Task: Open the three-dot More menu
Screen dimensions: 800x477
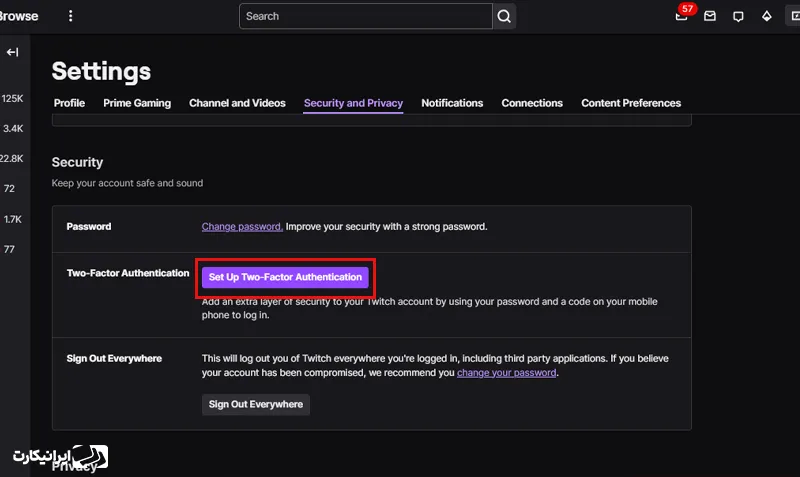Action: coord(70,16)
